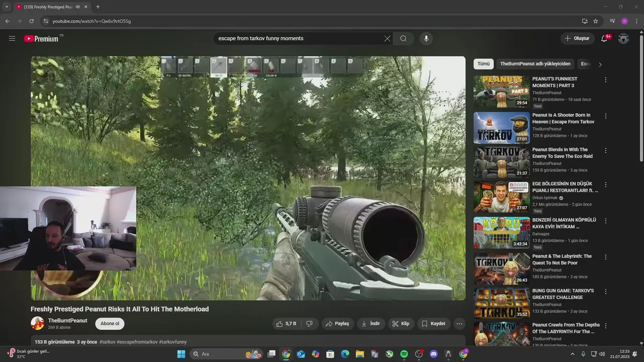Screen dimensions: 644x362
Task: Open volume control in system tray
Action: tap(602, 354)
